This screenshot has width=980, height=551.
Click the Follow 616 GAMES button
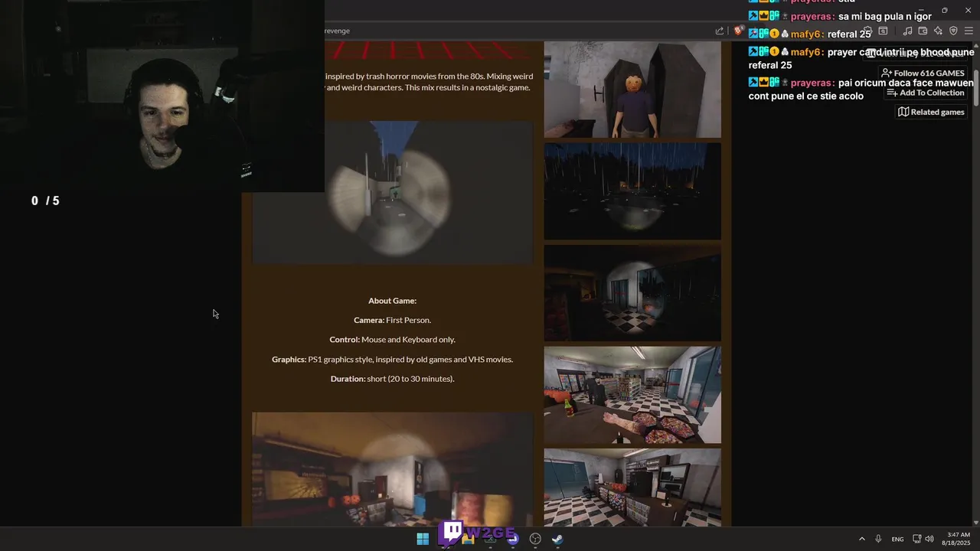(923, 73)
